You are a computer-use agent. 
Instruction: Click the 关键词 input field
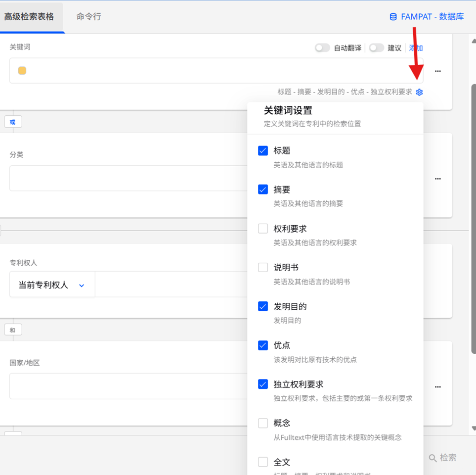coord(216,70)
